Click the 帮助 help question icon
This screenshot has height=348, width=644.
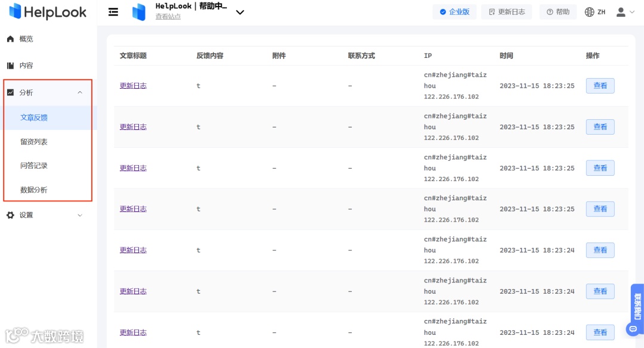coord(549,11)
